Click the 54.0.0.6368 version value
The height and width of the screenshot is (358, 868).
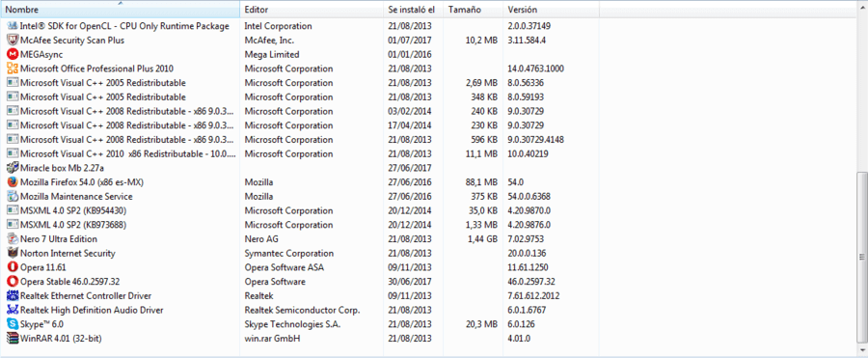click(x=529, y=196)
